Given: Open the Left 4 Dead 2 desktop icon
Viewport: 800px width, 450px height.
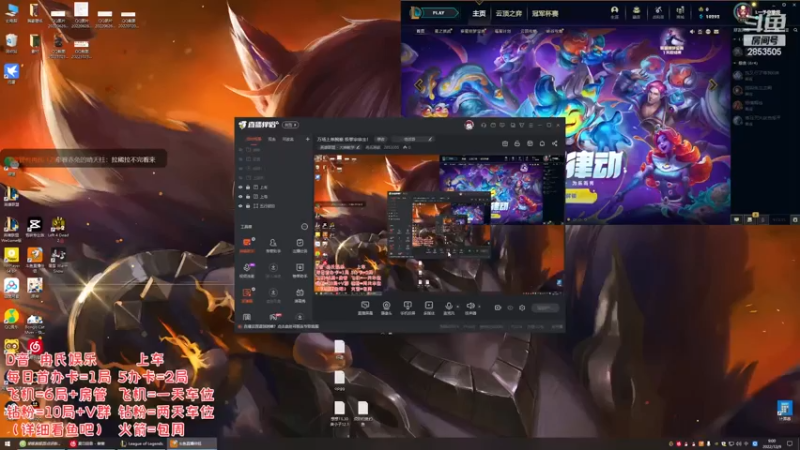Looking at the screenshot, I should click(58, 228).
